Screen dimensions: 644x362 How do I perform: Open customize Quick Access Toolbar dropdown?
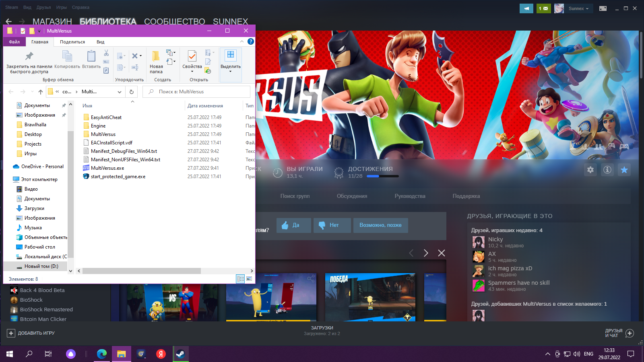tap(39, 31)
